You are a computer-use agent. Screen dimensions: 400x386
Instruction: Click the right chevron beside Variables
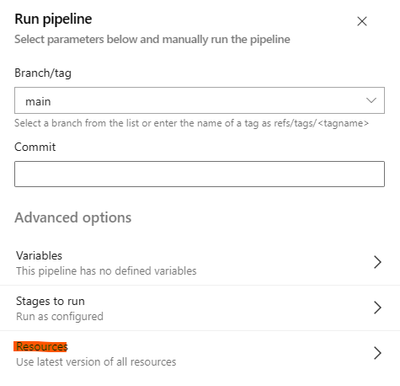[377, 262]
